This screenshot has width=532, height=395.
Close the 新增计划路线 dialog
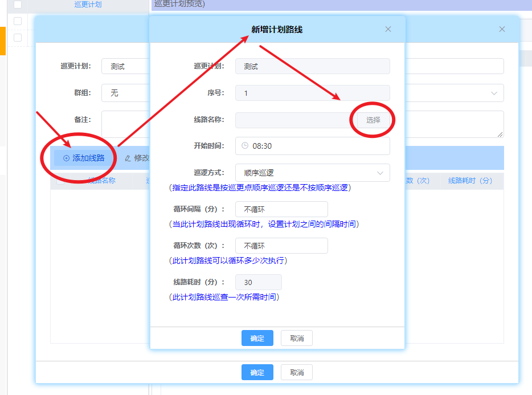coord(388,29)
